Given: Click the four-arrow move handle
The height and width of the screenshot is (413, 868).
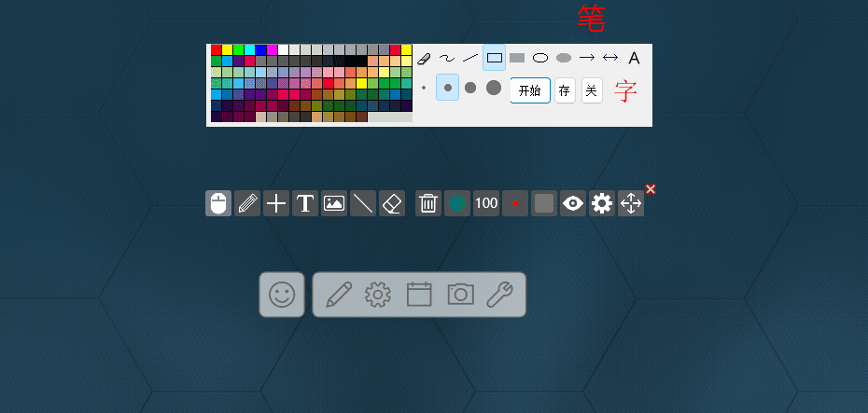Looking at the screenshot, I should coord(631,203).
